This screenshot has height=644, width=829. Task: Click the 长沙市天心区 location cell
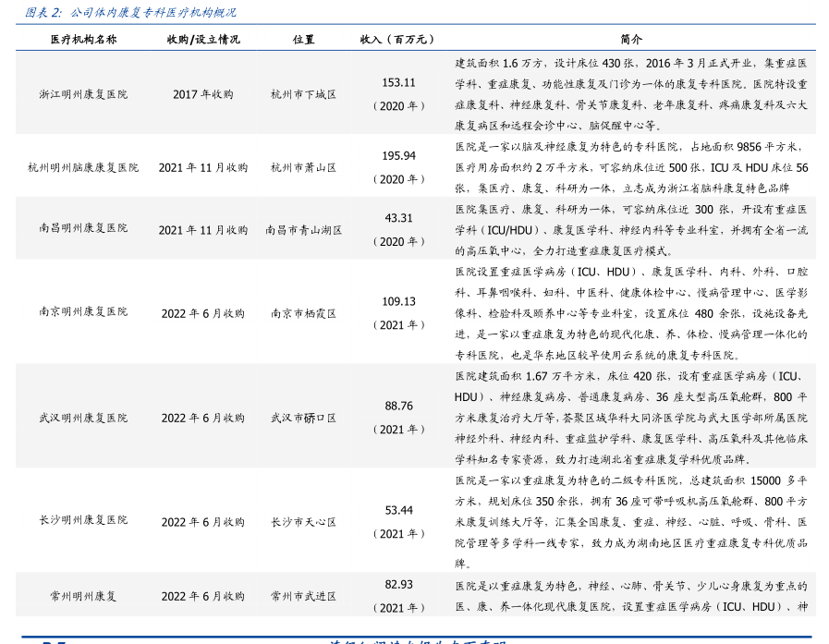pyautogui.click(x=303, y=522)
